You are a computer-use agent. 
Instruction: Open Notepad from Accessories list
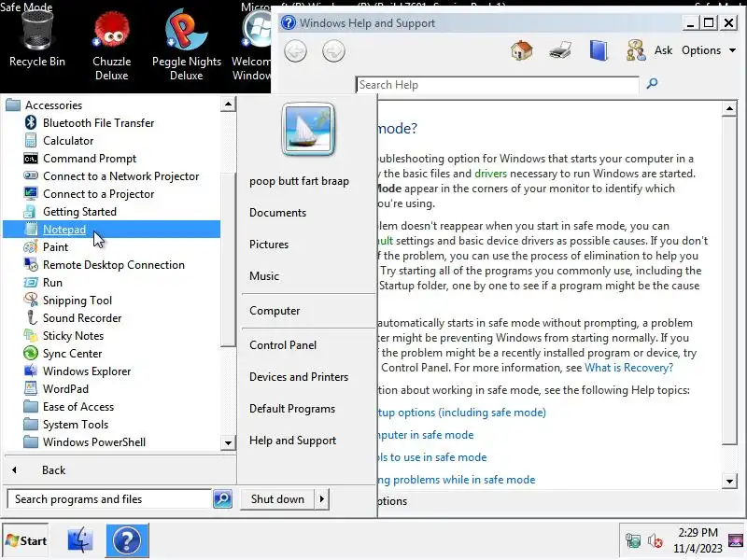click(x=111, y=230)
